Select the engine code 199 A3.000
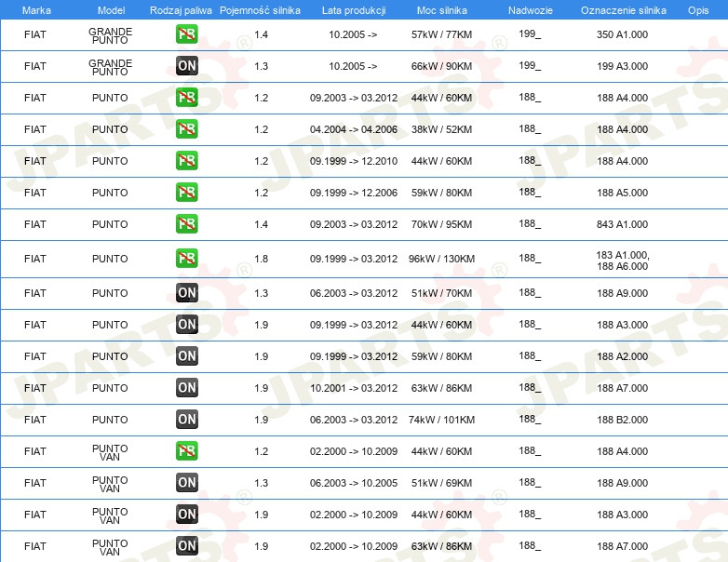Image resolution: width=728 pixels, height=562 pixels. pos(622,66)
